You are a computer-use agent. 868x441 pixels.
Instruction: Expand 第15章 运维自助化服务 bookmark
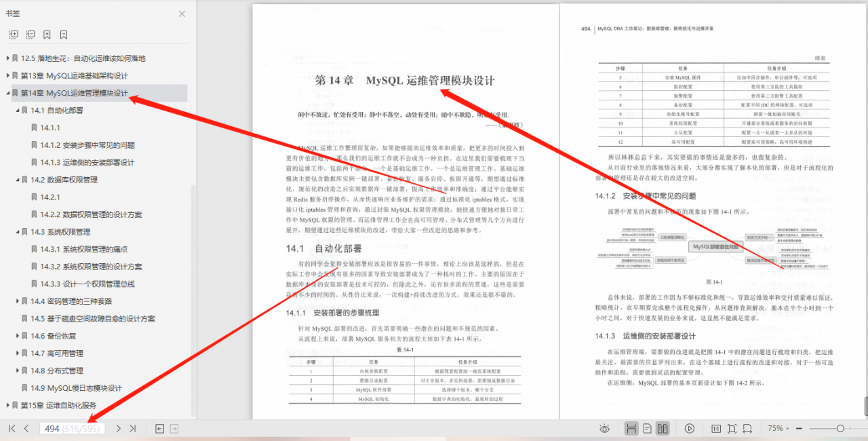(x=8, y=405)
